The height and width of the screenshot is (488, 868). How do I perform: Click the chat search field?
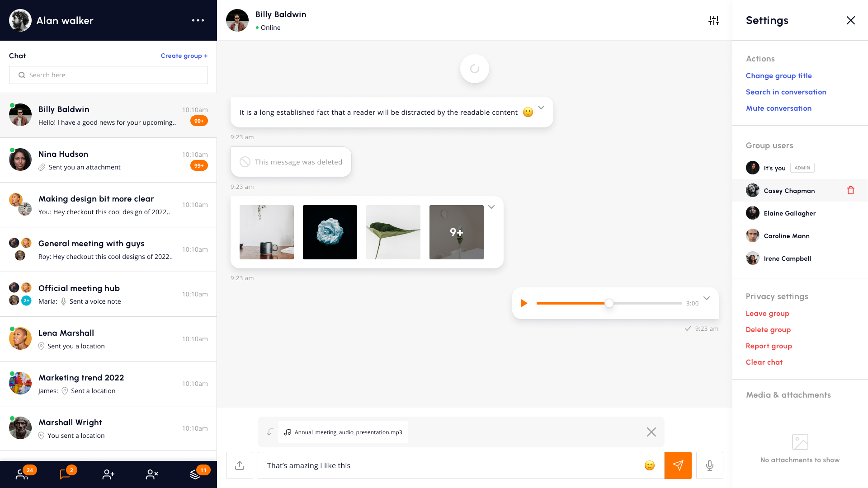(x=108, y=75)
